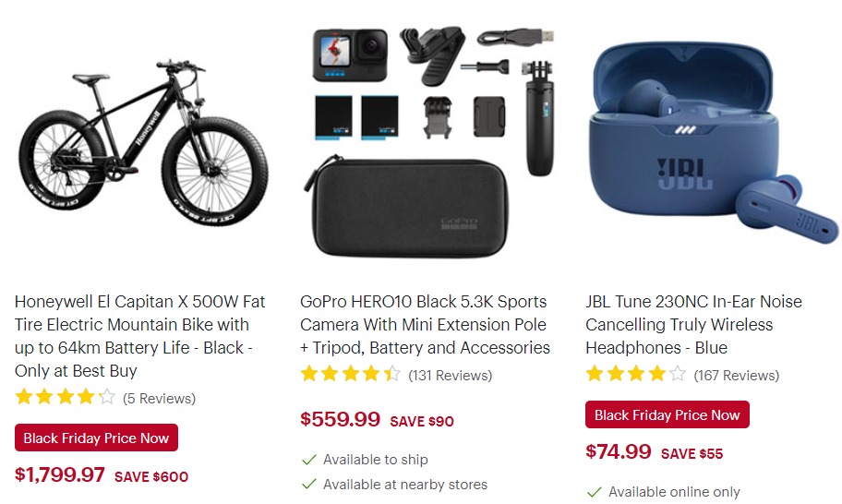
Task: Select the $1,799.97 bike price
Action: click(60, 474)
